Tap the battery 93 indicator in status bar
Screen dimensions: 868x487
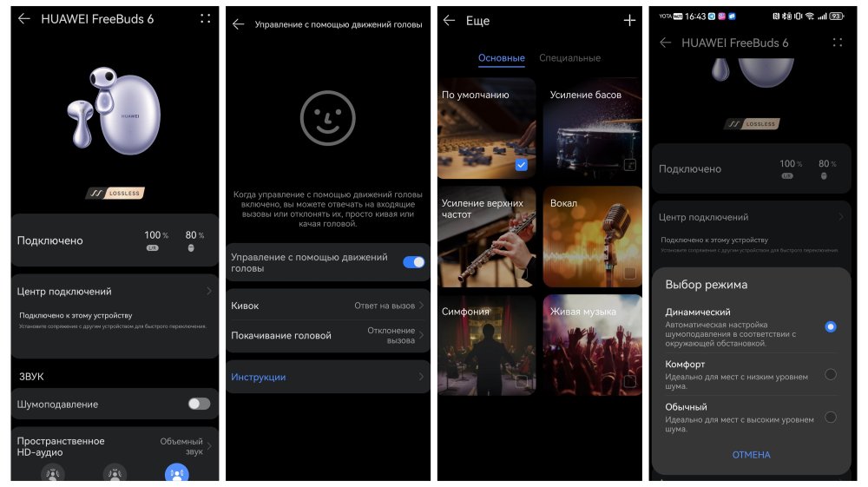[836, 16]
